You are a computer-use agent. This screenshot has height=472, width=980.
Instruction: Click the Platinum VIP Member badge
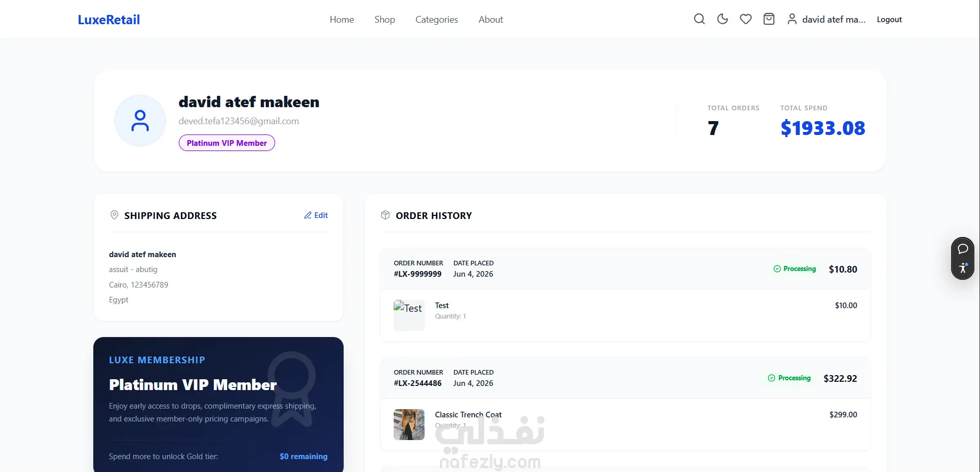[x=227, y=143]
